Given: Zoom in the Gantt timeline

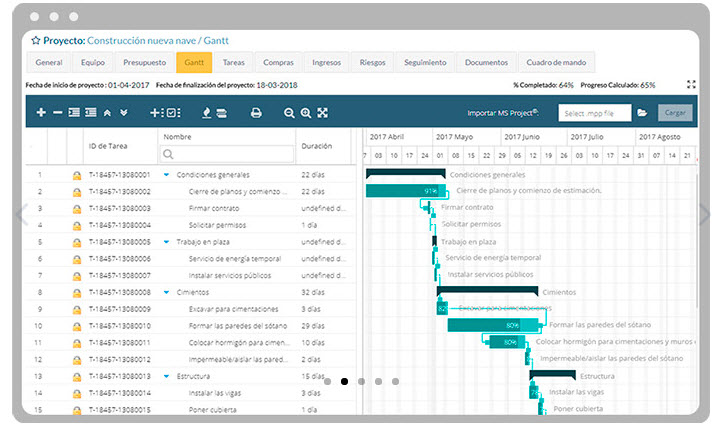Looking at the screenshot, I should 306,113.
